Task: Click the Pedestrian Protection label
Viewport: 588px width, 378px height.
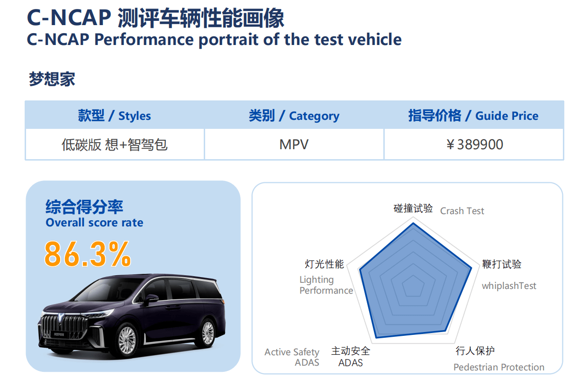Action: (499, 367)
